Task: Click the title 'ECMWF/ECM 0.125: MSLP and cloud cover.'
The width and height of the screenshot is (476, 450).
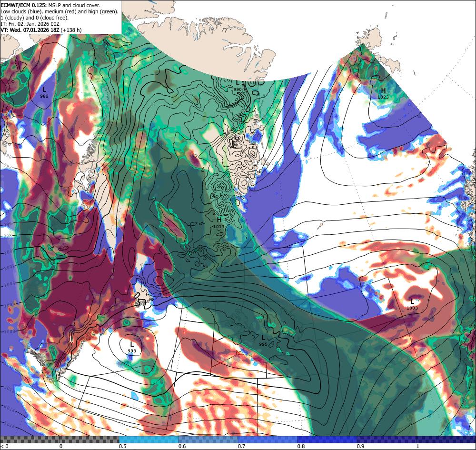Action: pyautogui.click(x=50, y=5)
